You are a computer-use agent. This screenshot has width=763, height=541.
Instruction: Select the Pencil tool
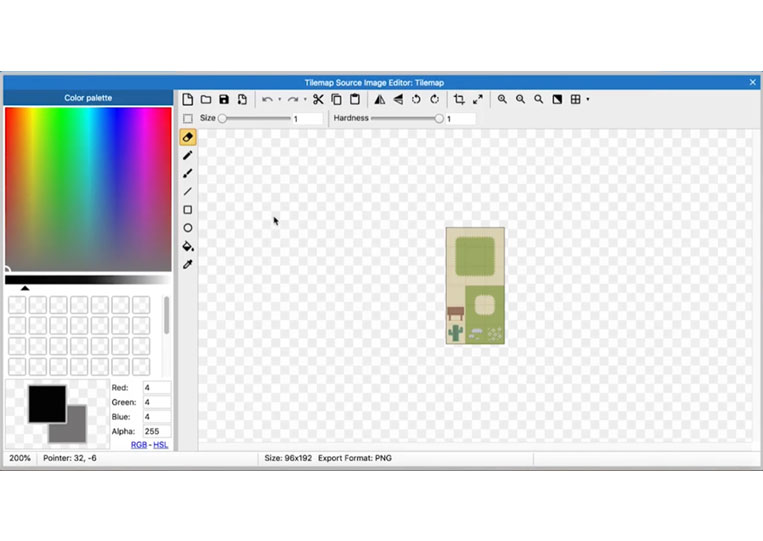tap(188, 156)
